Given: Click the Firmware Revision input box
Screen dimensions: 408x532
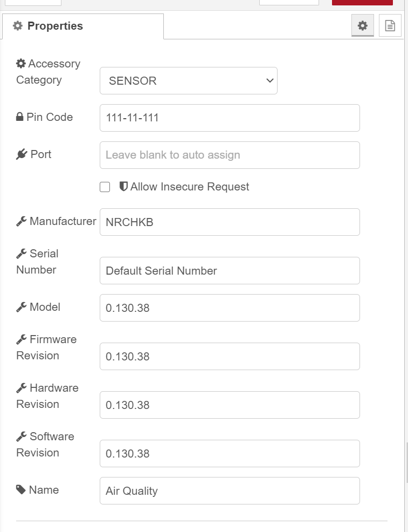Looking at the screenshot, I should click(230, 356).
